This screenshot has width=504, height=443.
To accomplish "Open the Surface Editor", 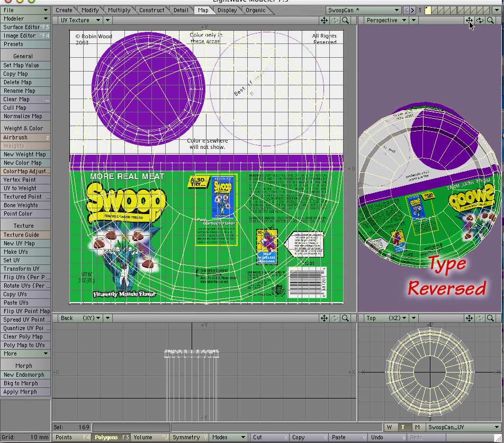I will click(x=25, y=28).
